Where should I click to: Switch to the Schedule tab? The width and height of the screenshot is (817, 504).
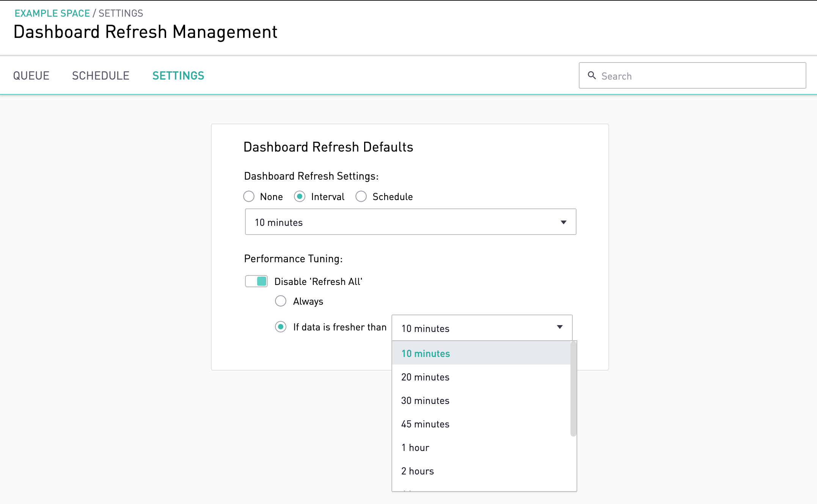pos(101,75)
